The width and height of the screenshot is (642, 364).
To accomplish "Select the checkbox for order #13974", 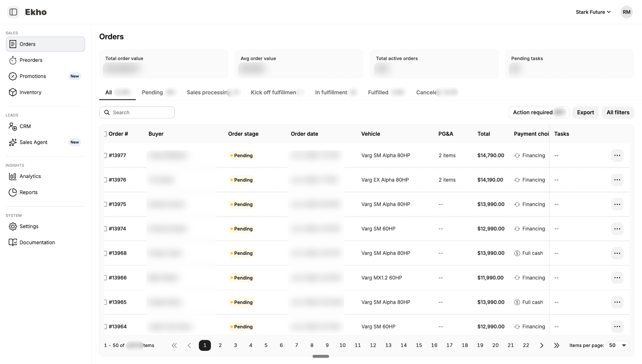I will coord(105,229).
